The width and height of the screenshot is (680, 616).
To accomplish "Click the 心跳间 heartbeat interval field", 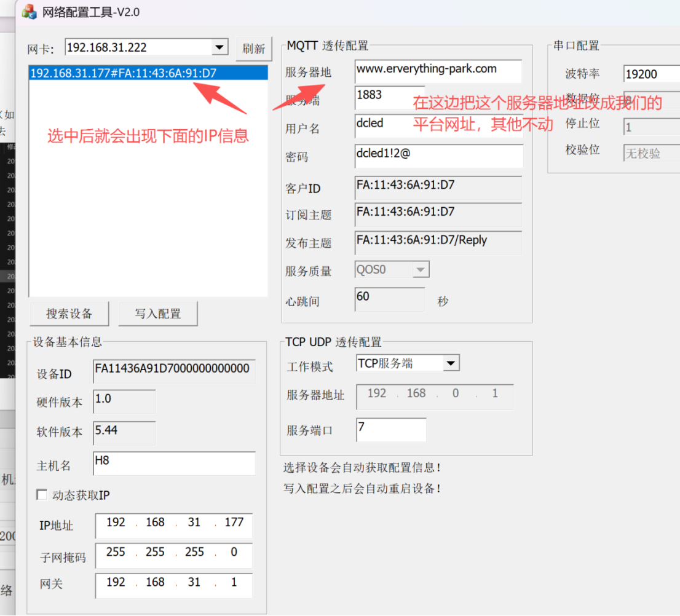I will click(x=389, y=299).
